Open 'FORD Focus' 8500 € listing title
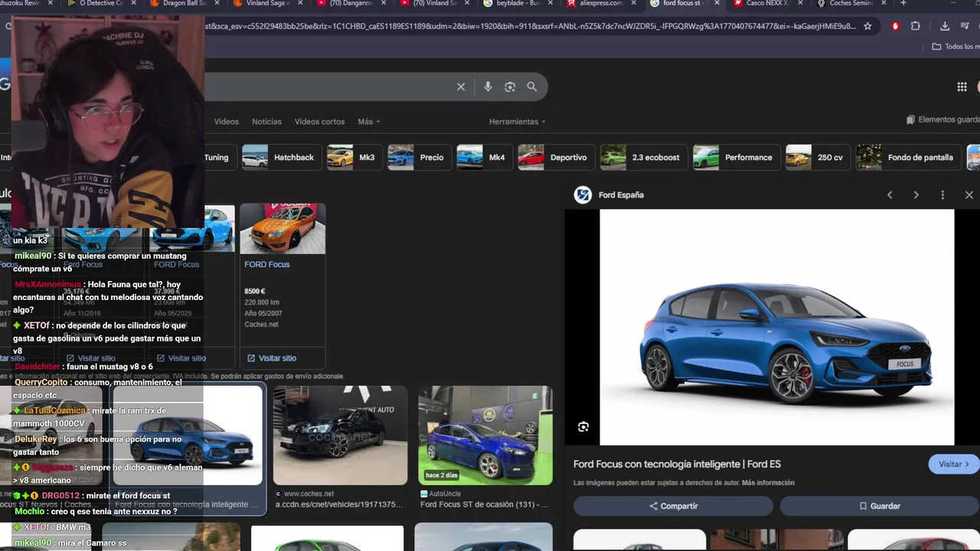This screenshot has width=980, height=551. 267,265
